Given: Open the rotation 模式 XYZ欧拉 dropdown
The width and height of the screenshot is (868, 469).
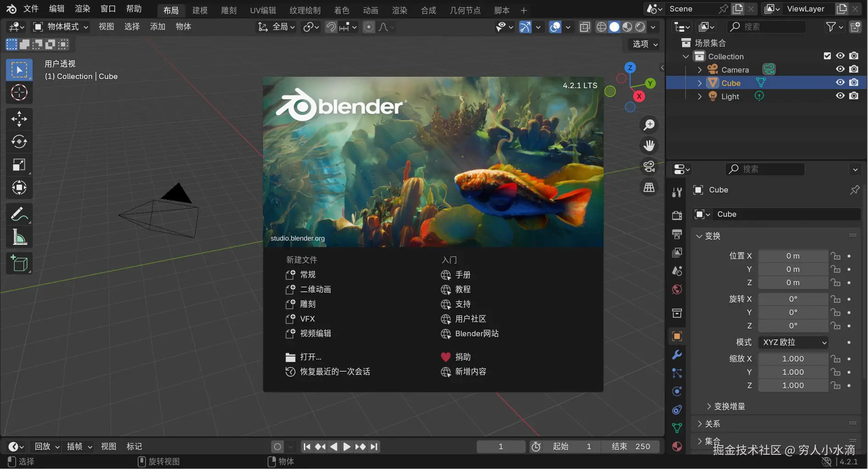Looking at the screenshot, I should (793, 342).
